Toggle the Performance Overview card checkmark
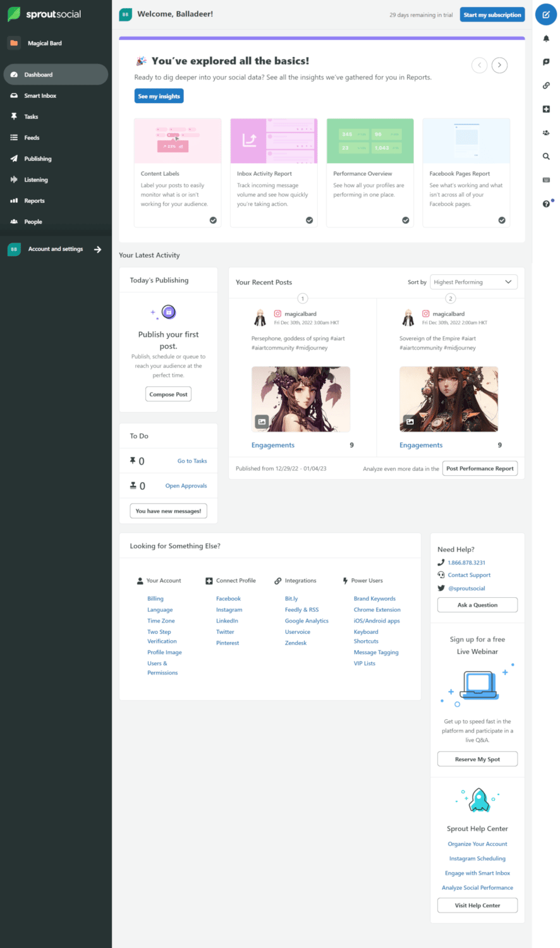The image size is (560, 948). [x=405, y=220]
